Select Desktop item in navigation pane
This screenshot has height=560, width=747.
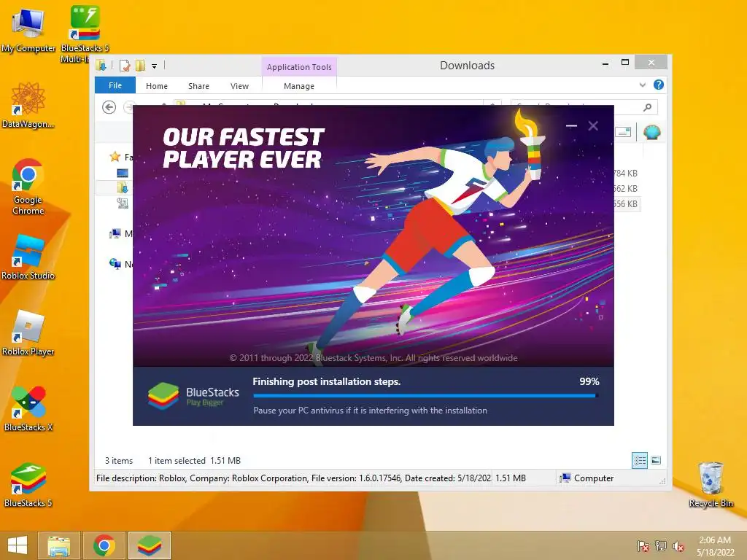click(123, 173)
